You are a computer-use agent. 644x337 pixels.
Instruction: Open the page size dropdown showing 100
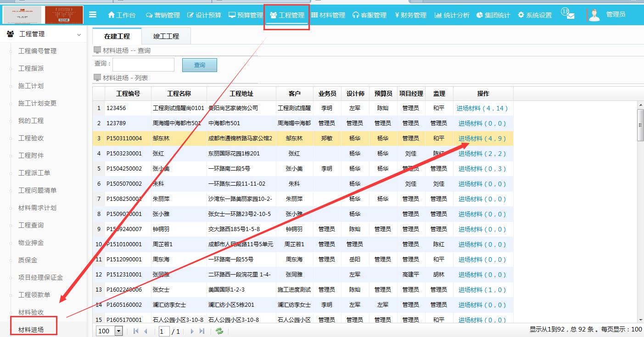[x=109, y=331]
